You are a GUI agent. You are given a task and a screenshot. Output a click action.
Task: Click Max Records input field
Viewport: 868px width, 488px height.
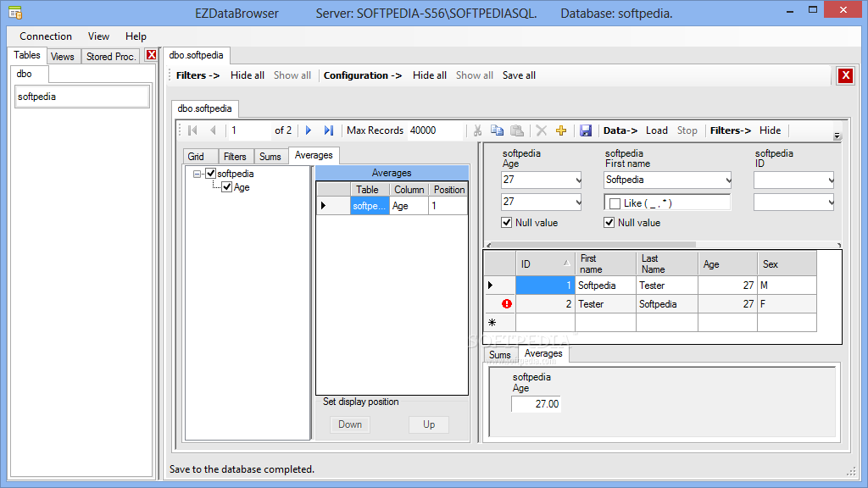pos(435,130)
